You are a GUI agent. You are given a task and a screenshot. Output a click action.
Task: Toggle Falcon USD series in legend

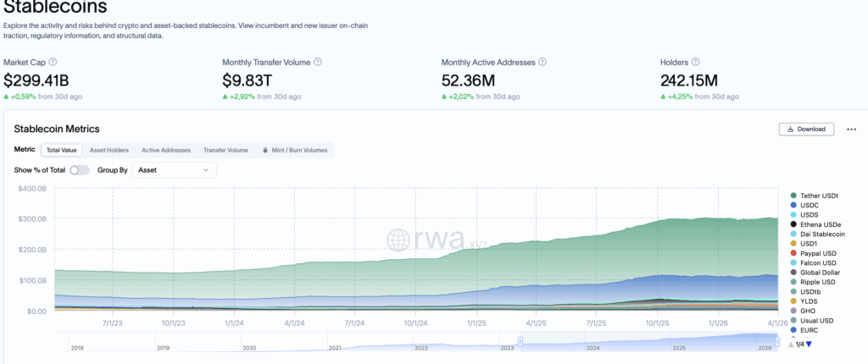point(813,262)
